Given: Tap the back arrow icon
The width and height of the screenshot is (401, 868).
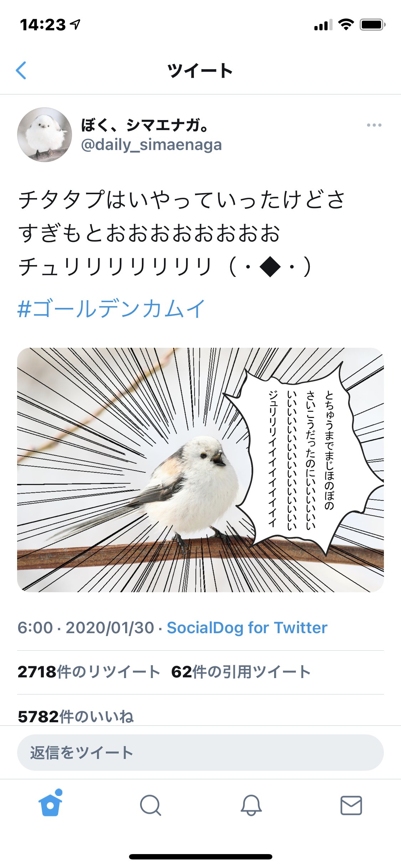Looking at the screenshot, I should (21, 70).
